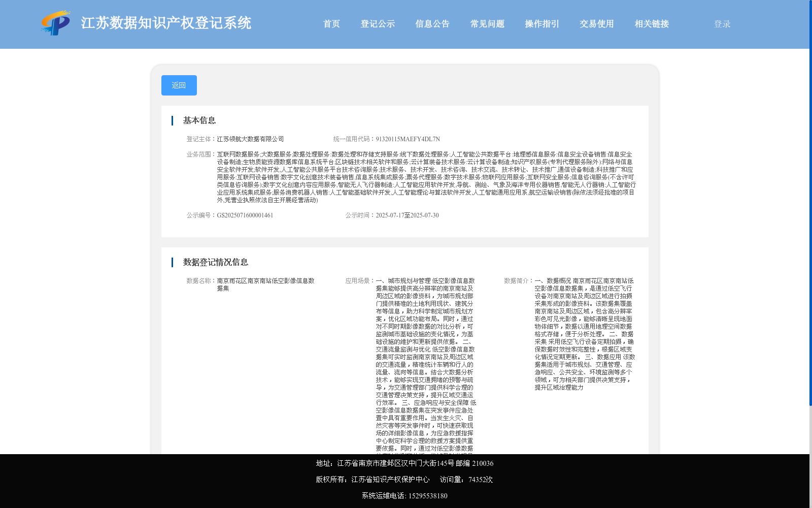Open the 操作指引 menu item
The width and height of the screenshot is (812, 508).
(x=542, y=24)
